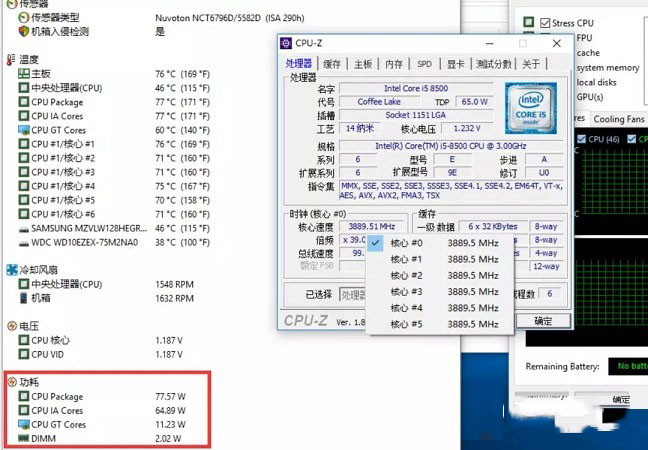This screenshot has width=648, height=450.
Task: Click the icon beside CPU #1/核心 #1
Action: tap(24, 144)
